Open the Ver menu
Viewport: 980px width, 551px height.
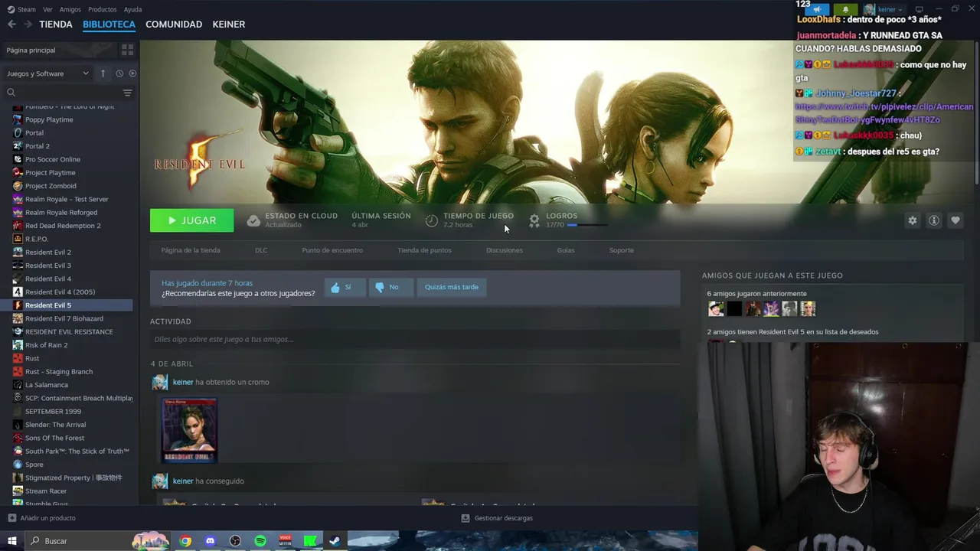pos(47,9)
